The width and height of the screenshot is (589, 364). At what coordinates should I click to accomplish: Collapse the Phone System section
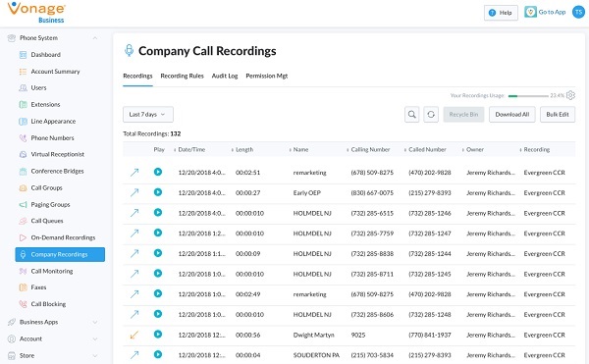pyautogui.click(x=95, y=38)
